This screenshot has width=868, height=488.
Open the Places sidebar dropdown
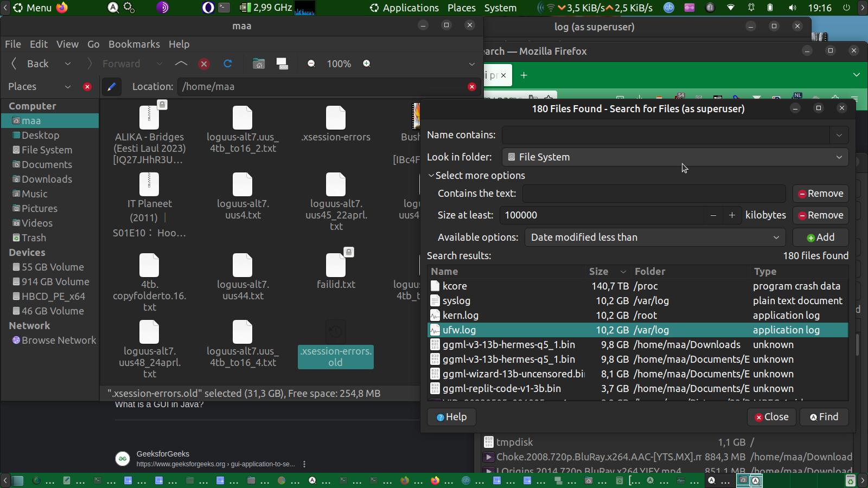68,87
